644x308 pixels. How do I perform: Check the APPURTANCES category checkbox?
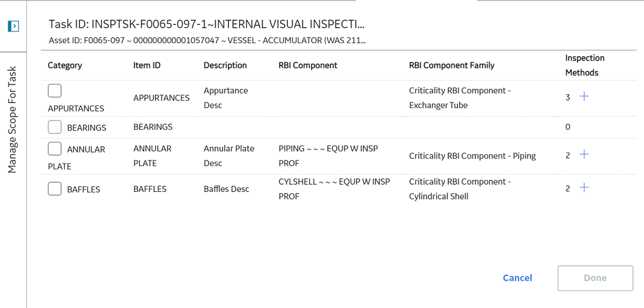point(55,91)
